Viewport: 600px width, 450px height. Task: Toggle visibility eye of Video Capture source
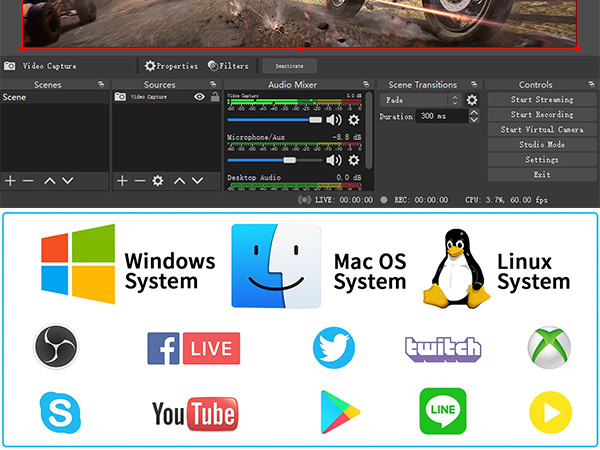(x=199, y=97)
